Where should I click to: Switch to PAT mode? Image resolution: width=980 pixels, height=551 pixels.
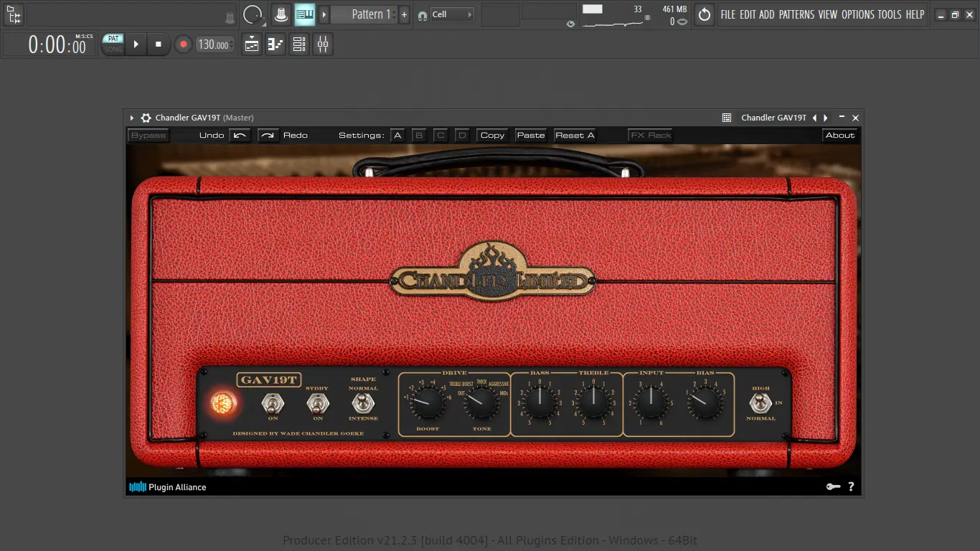(x=113, y=39)
